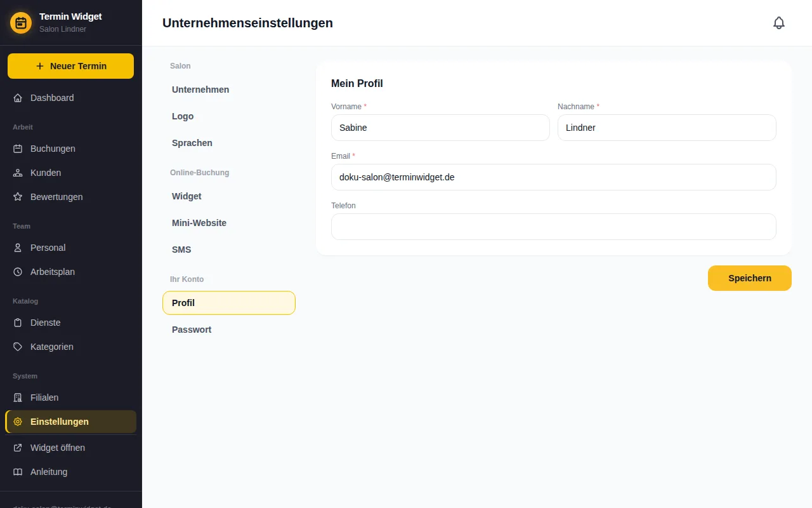Click the empty Telefon input field
The height and width of the screenshot is (508, 812).
(x=554, y=227)
